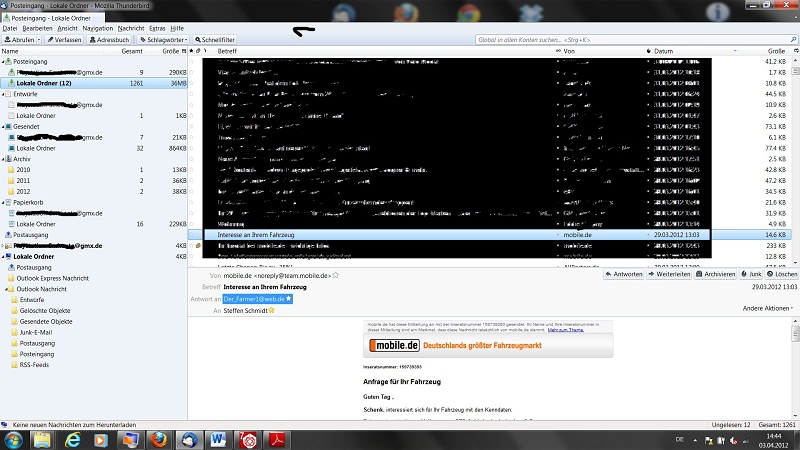The height and width of the screenshot is (450, 800).
Task: Collapse the Posteingang folder tree
Action: 3,61
